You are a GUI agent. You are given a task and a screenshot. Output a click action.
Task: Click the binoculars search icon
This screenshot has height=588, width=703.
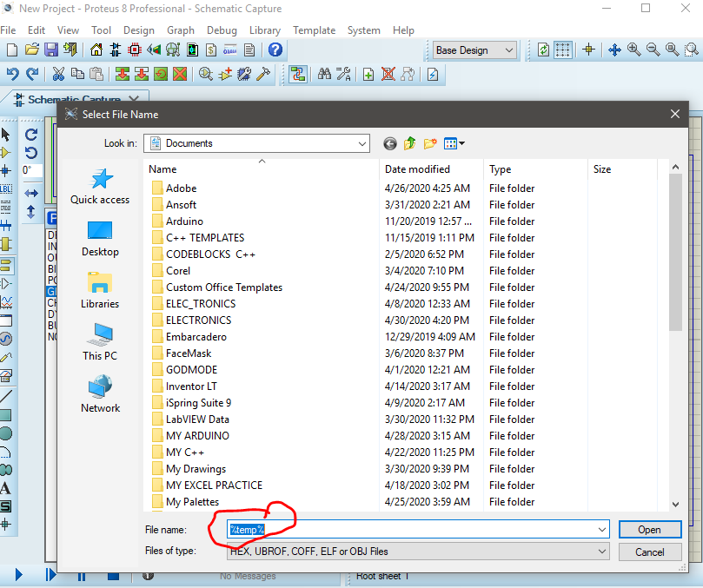tap(324, 74)
